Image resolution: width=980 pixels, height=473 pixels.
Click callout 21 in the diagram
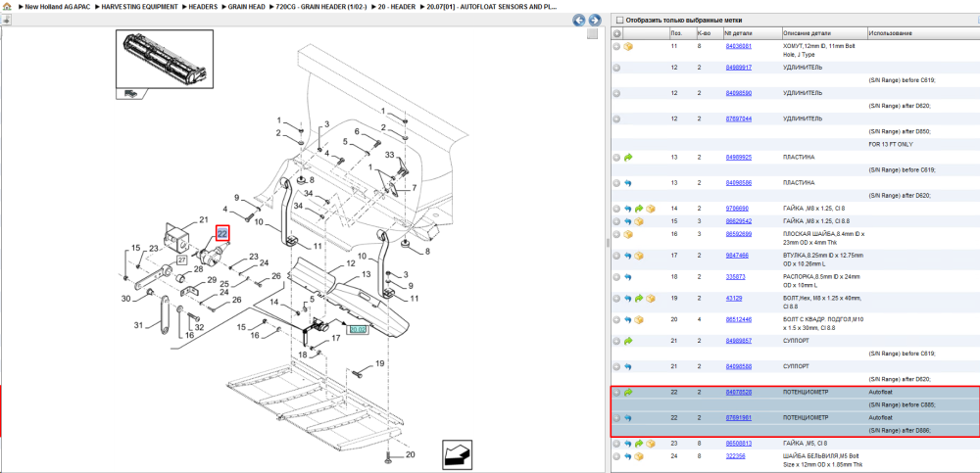point(203,219)
